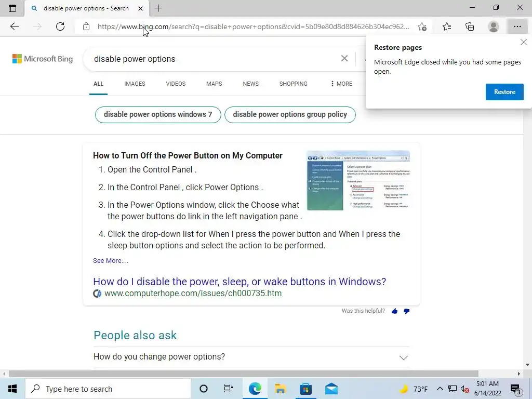Switch to the NEWS search tab
The height and width of the screenshot is (399, 532).
pos(251,84)
